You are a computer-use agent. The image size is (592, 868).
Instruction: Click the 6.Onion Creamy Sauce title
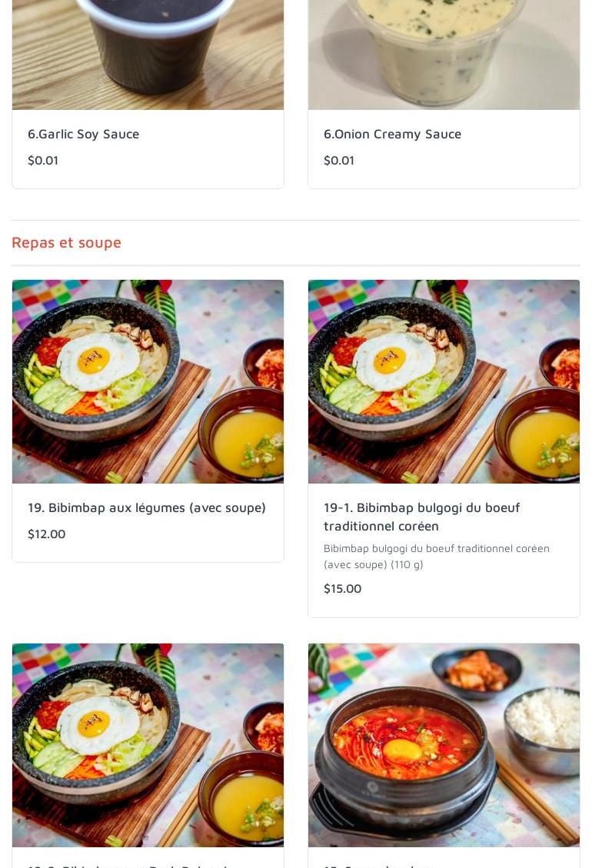tap(392, 134)
